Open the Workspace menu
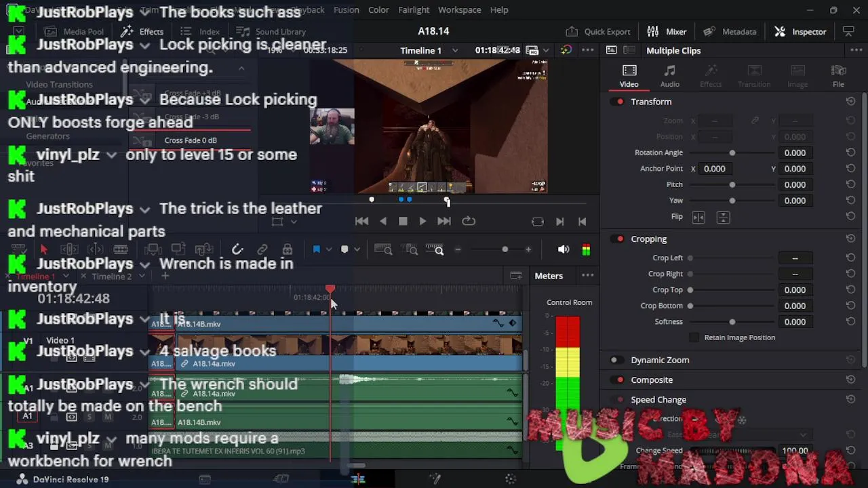The width and height of the screenshot is (868, 488). coord(459,10)
